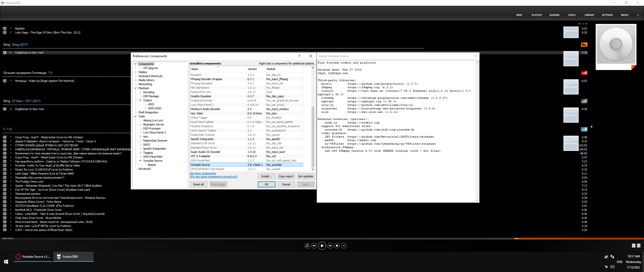Screen dimensions: 644x272
Task: Click the playback order arrows icon
Action: pos(344,246)
